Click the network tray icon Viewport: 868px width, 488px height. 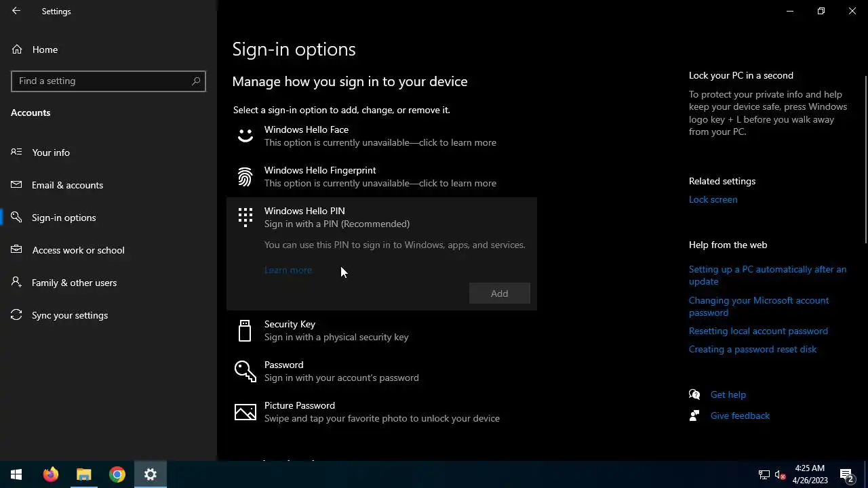[x=764, y=474]
